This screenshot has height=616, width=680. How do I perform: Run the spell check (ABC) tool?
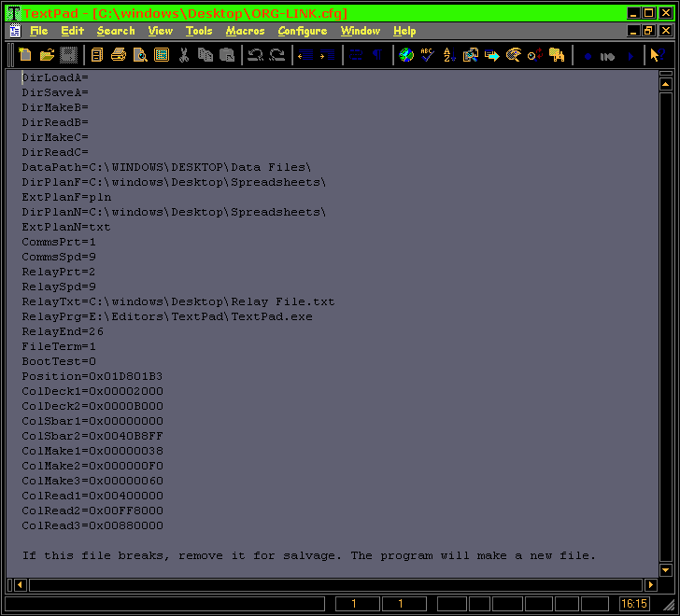coord(428,55)
